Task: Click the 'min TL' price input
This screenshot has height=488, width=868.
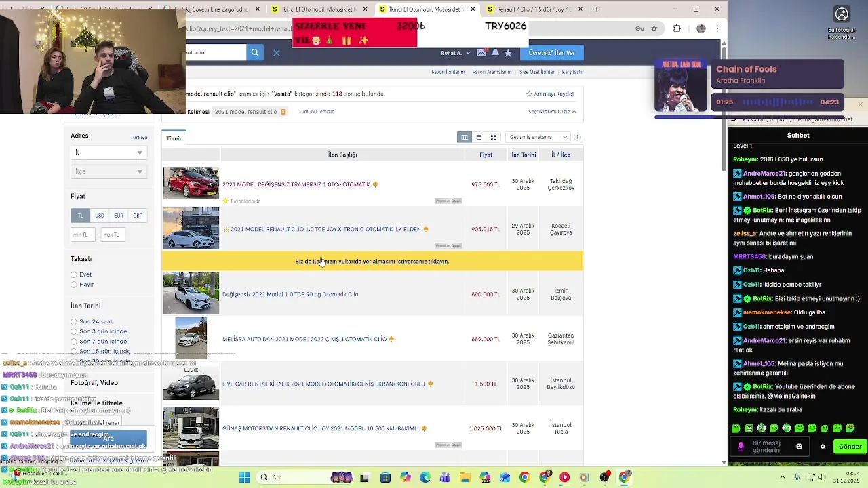Action: point(82,235)
